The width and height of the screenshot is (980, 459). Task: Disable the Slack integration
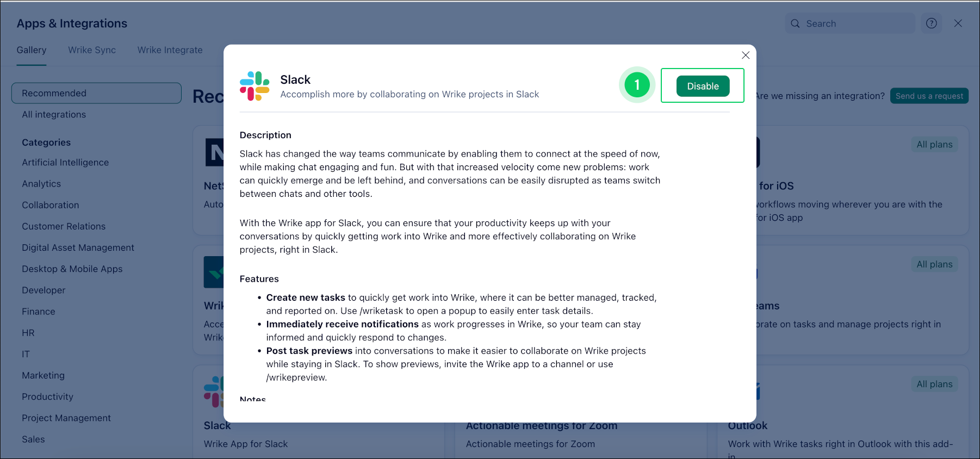702,86
